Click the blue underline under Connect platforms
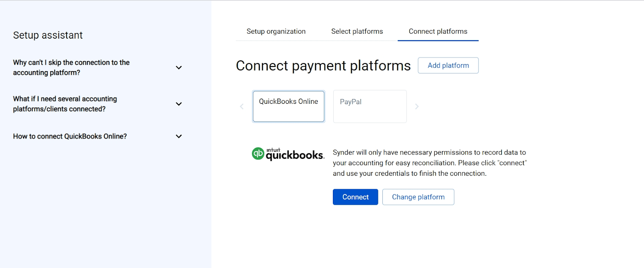This screenshot has width=644, height=268. pos(438,40)
